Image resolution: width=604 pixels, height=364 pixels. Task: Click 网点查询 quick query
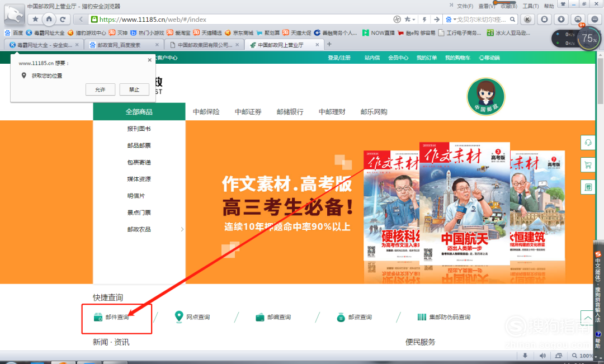click(x=192, y=317)
